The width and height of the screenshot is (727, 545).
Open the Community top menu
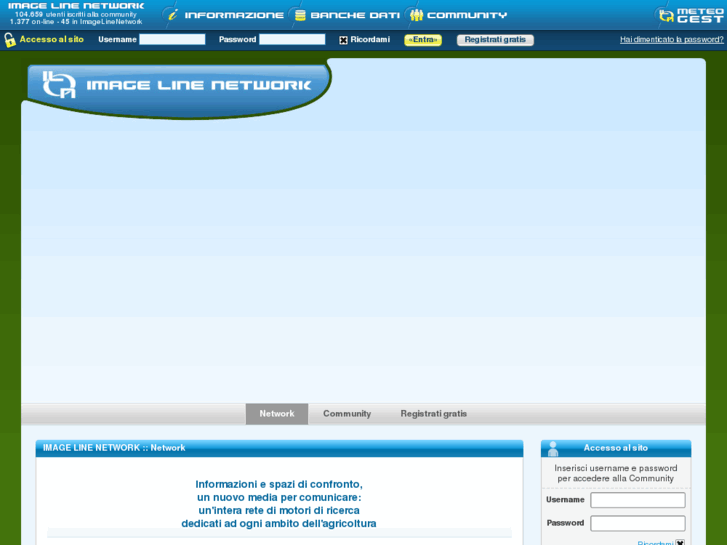467,15
